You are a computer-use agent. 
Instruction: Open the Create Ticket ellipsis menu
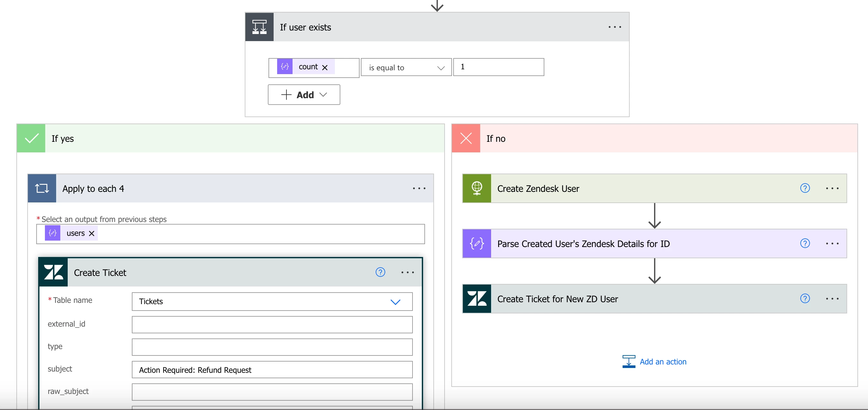407,272
